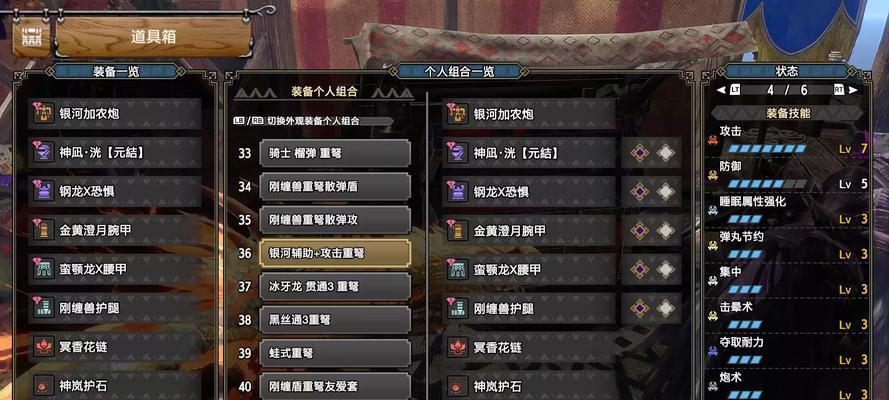
Task: Toggle the purple decoration slot on 刚缠兽护腿 row
Action: [x=640, y=309]
